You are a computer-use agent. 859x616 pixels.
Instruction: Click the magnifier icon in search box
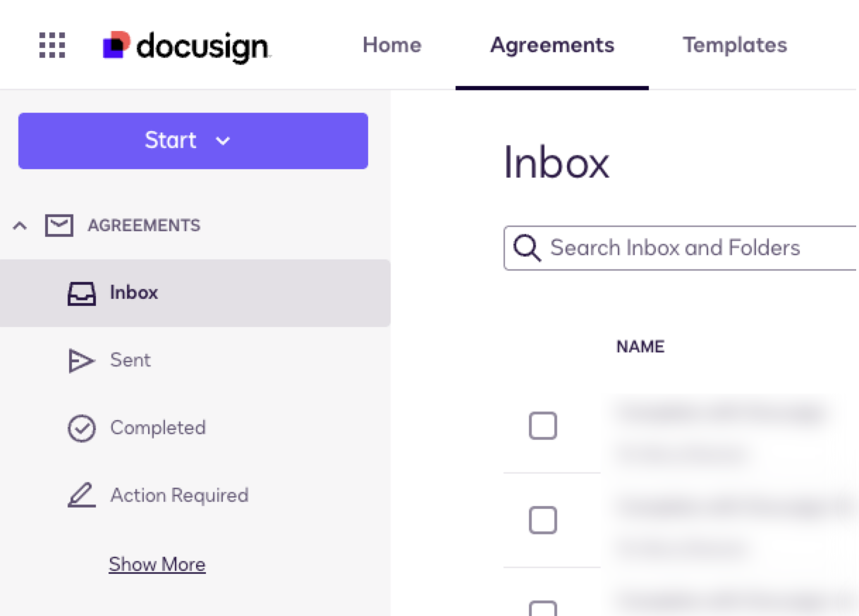click(527, 248)
